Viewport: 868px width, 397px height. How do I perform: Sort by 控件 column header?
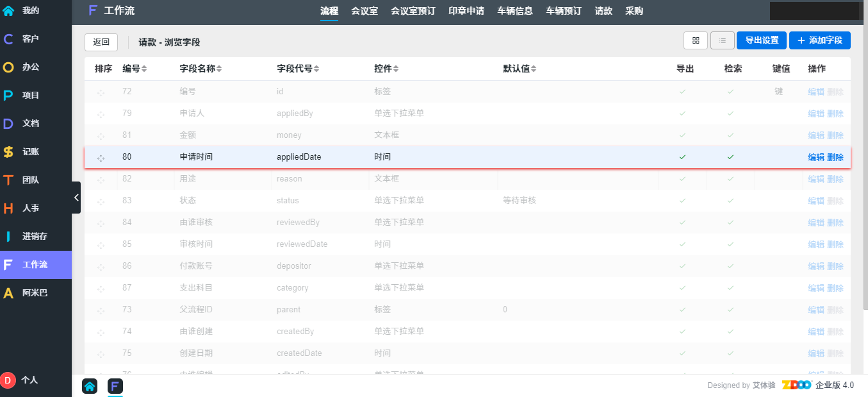[387, 69]
